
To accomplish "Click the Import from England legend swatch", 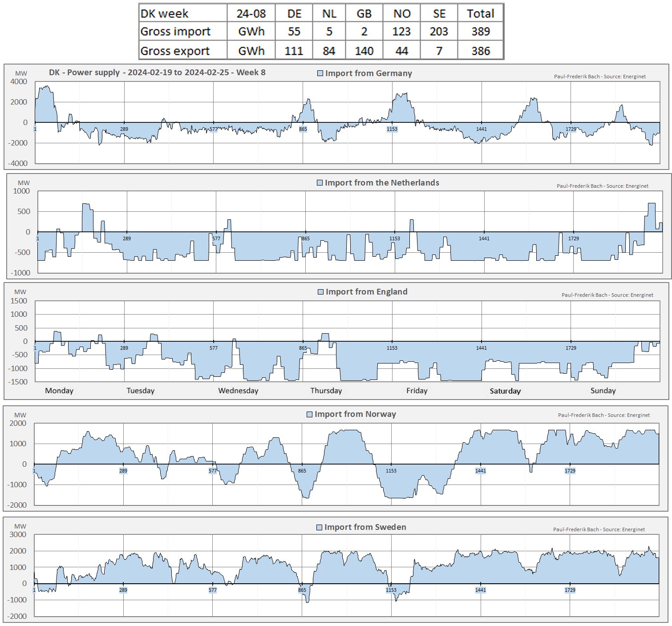I will (320, 292).
